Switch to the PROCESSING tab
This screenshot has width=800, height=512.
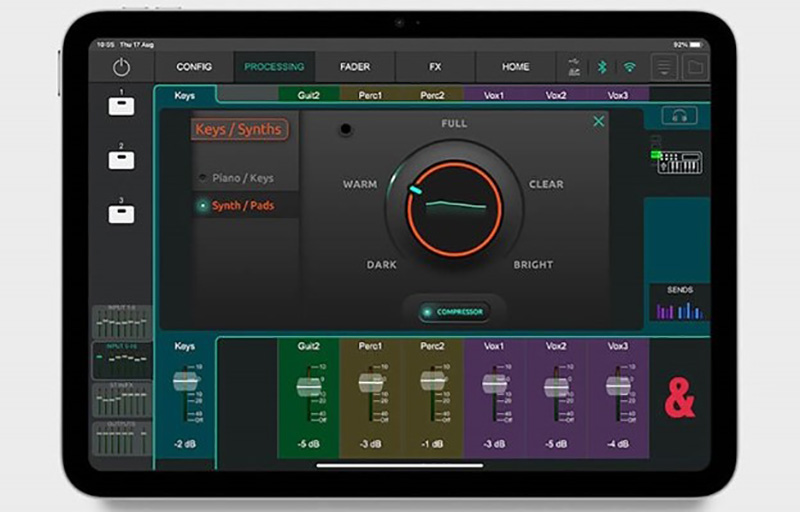(x=274, y=67)
